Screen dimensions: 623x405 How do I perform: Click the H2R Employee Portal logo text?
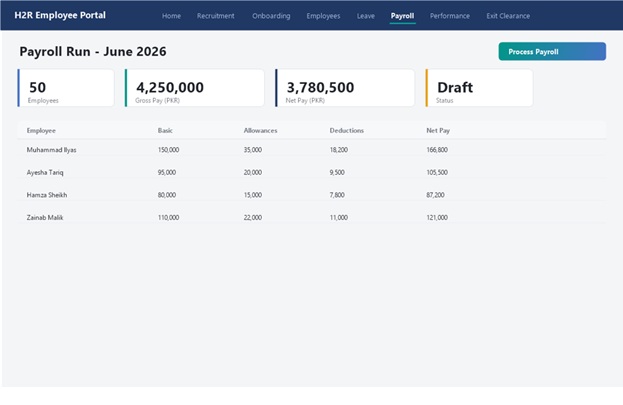(60, 16)
